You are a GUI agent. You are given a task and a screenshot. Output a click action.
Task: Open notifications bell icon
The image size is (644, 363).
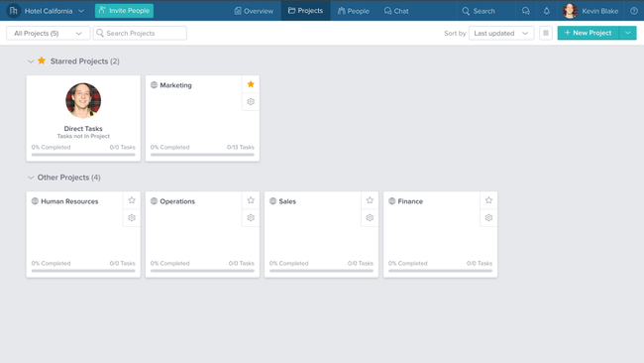pyautogui.click(x=546, y=11)
